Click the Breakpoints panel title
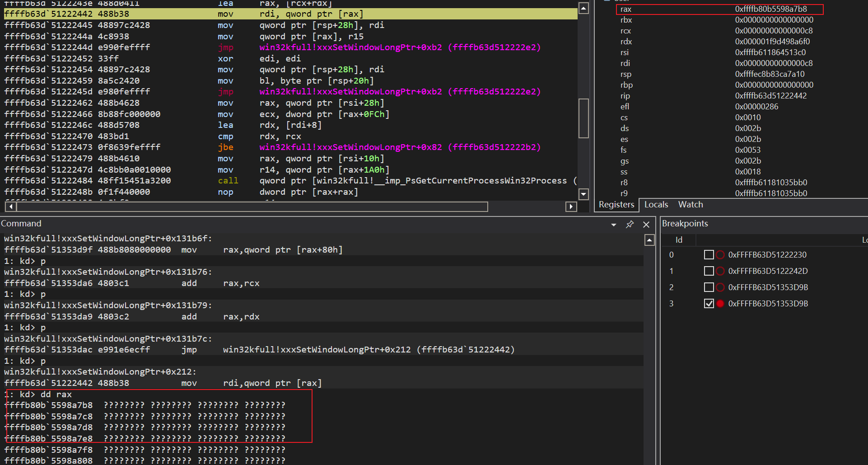The image size is (868, 465). (685, 224)
